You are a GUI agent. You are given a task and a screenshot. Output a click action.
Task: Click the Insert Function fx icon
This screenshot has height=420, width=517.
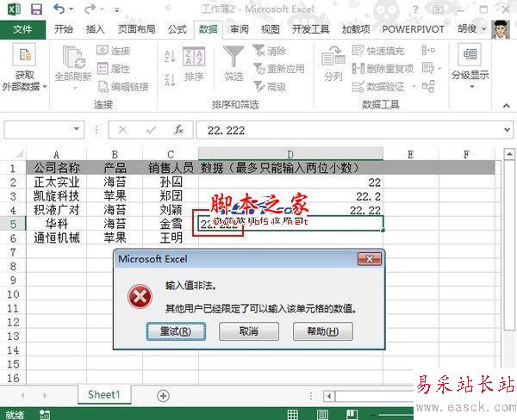tap(178, 130)
